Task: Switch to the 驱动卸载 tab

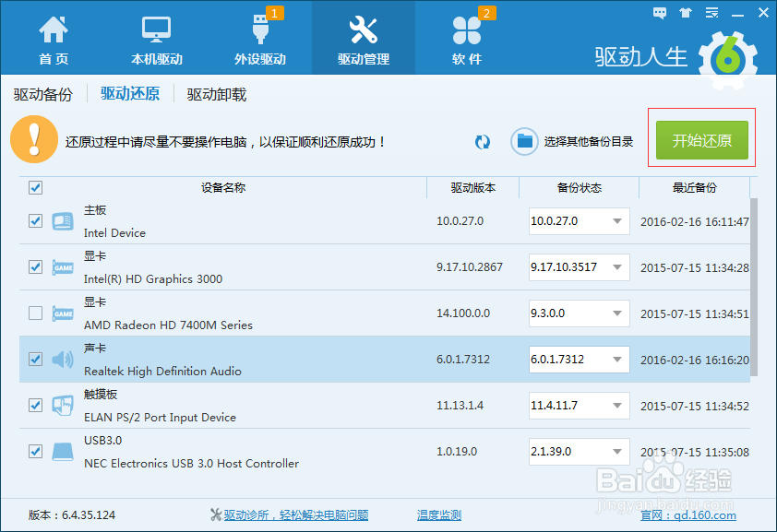Action: [217, 94]
